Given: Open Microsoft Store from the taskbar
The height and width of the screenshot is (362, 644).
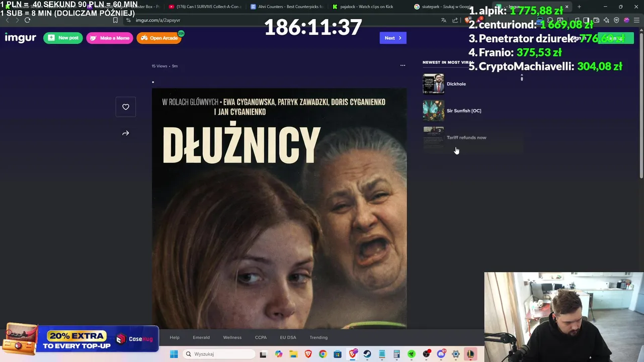Looking at the screenshot, I should pyautogui.click(x=338, y=354).
